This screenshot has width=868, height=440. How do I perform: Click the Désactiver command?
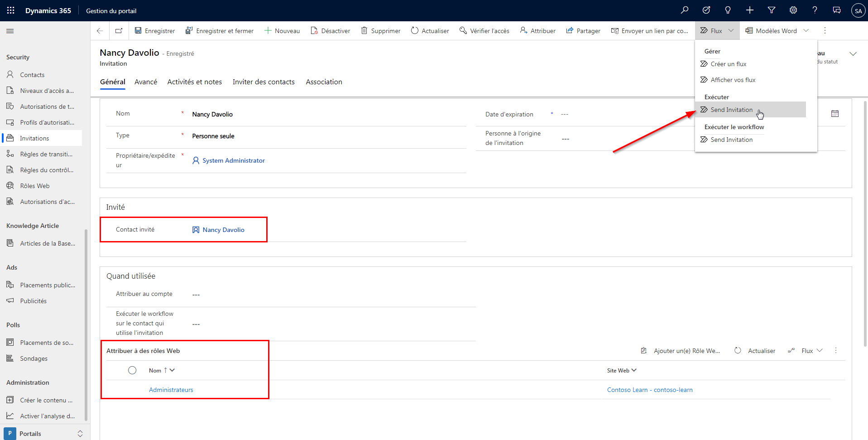click(331, 31)
